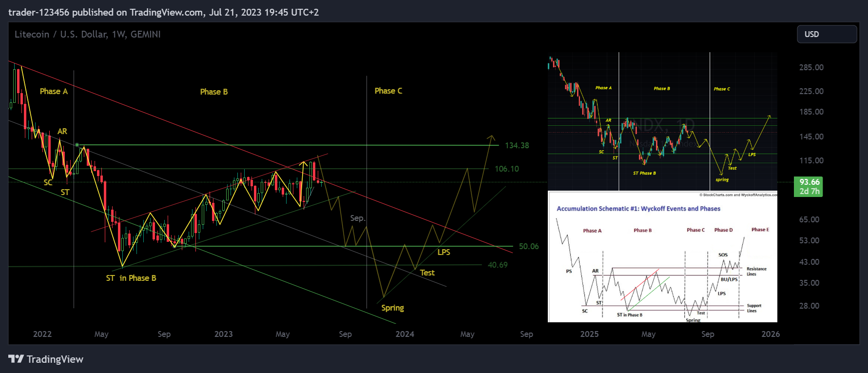868x373 pixels.
Task: Click the 225.00 price axis value
Action: tap(811, 91)
